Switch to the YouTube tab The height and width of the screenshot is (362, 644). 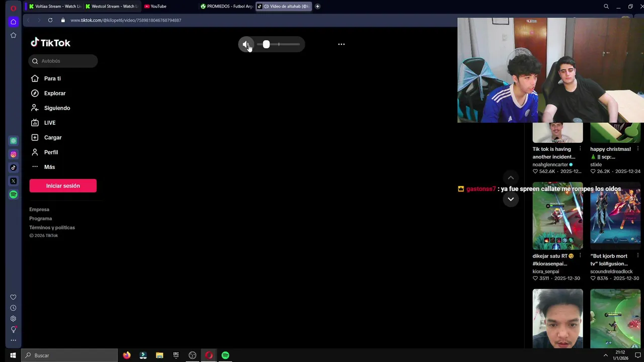(x=169, y=7)
